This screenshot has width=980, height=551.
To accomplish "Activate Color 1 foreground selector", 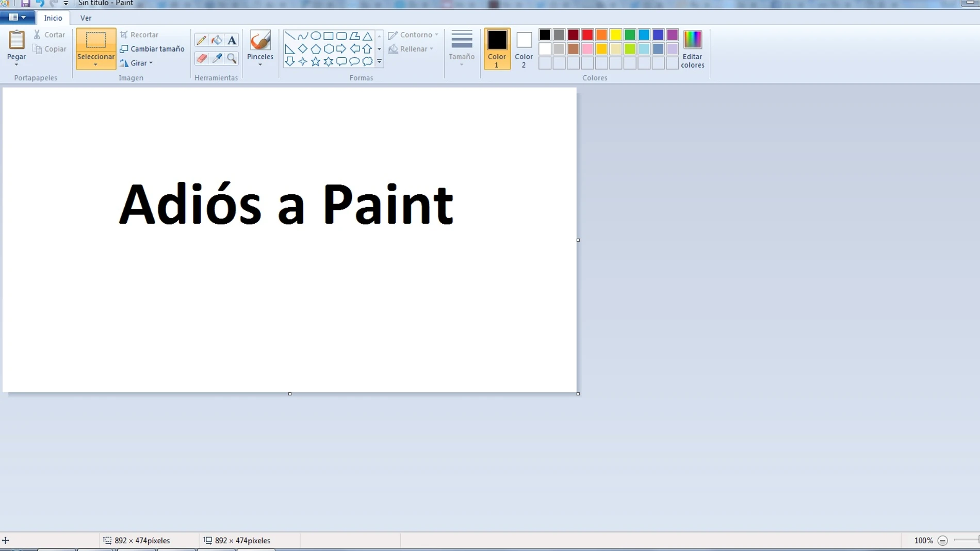I will (497, 49).
